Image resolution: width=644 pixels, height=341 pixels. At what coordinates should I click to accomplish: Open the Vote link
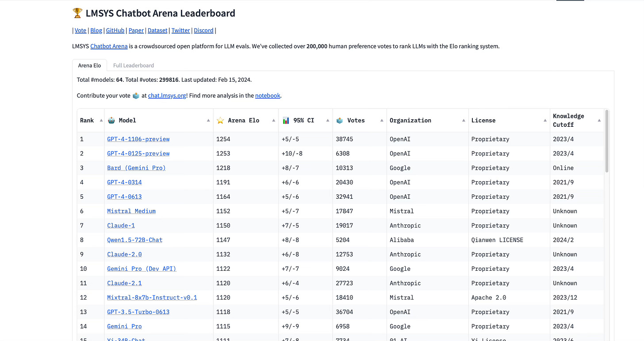tap(80, 30)
